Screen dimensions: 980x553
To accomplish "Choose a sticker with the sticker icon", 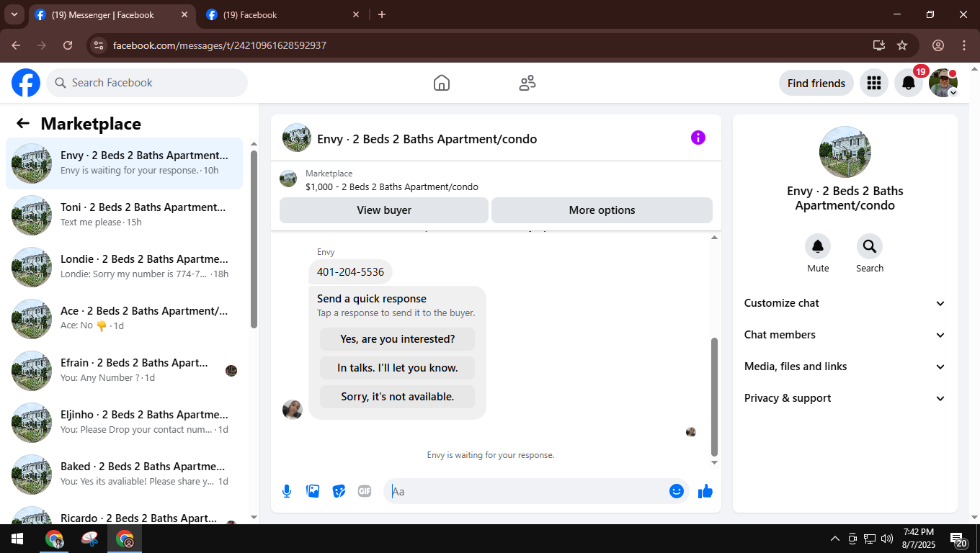I will 339,491.
